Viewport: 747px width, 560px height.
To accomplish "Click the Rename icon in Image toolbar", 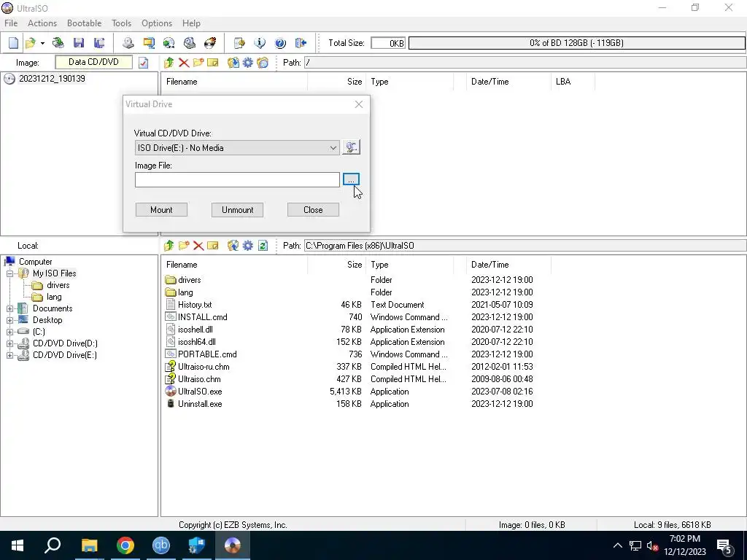I will pyautogui.click(x=213, y=63).
